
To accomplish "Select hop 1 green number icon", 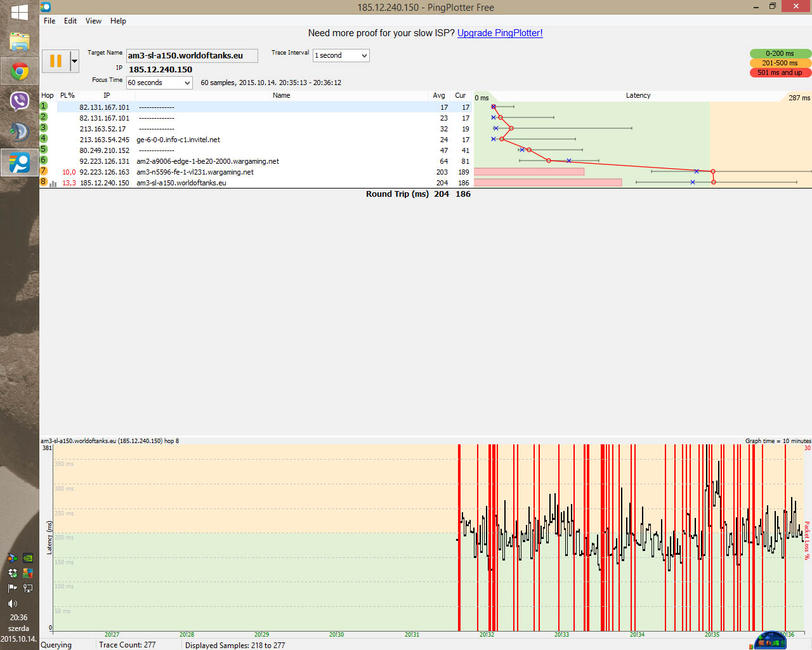I will click(x=44, y=106).
